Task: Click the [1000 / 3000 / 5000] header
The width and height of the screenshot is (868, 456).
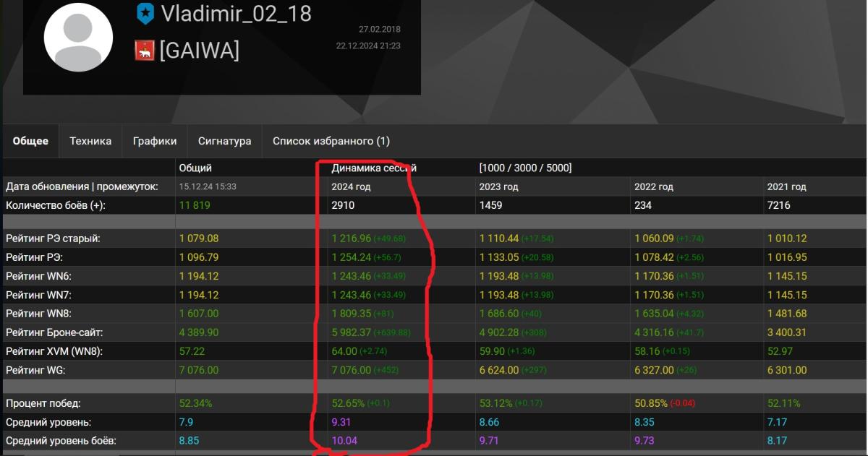Action: click(x=525, y=168)
